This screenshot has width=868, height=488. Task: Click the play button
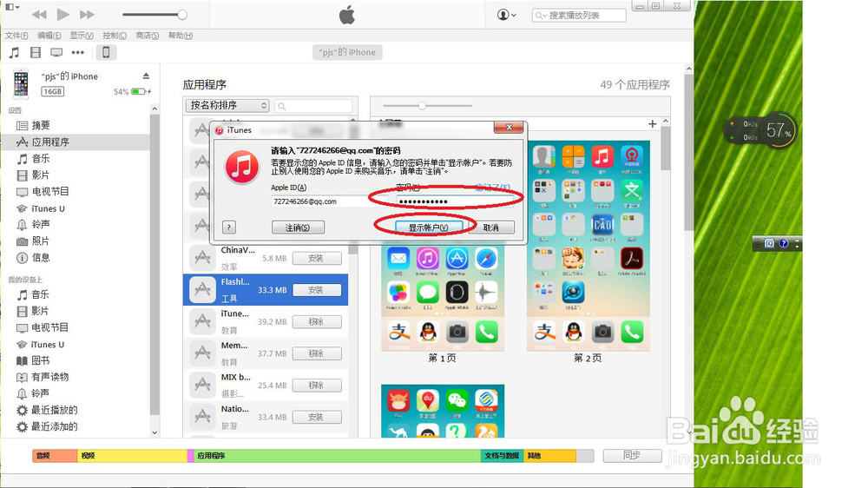[63, 15]
